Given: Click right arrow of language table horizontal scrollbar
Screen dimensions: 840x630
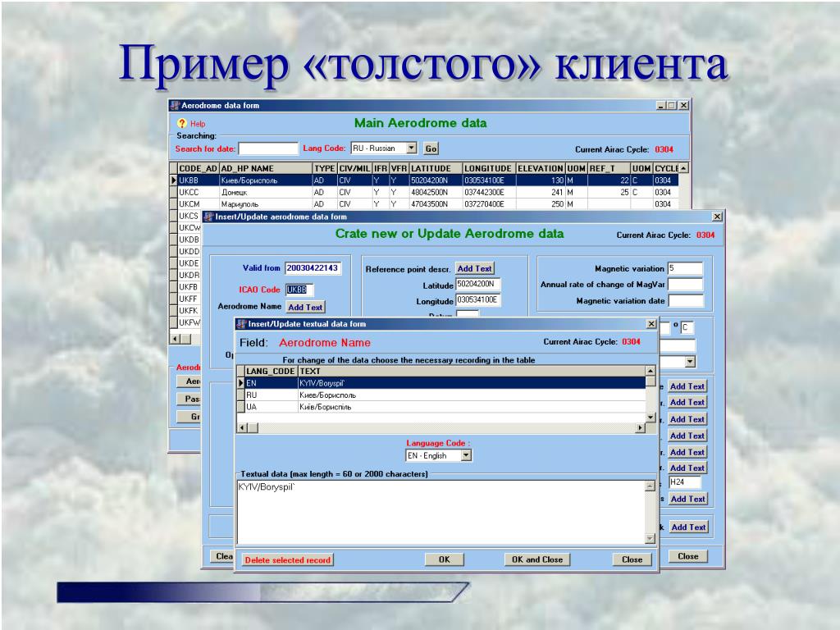Looking at the screenshot, I should tap(640, 427).
